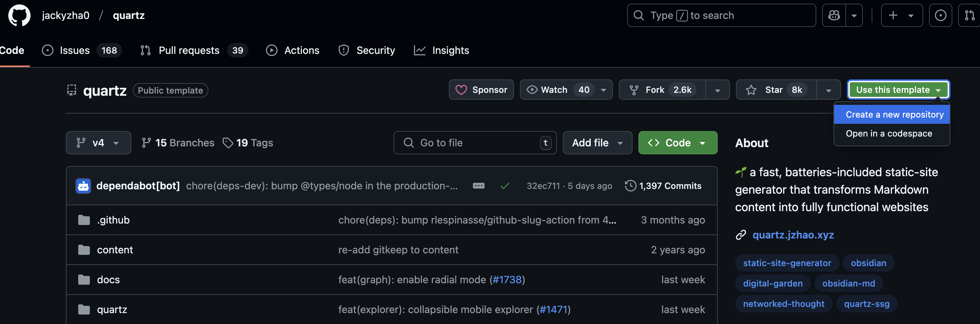Viewport: 980px width, 324px height.
Task: Expand the Copilot dropdown arrow
Action: click(854, 16)
